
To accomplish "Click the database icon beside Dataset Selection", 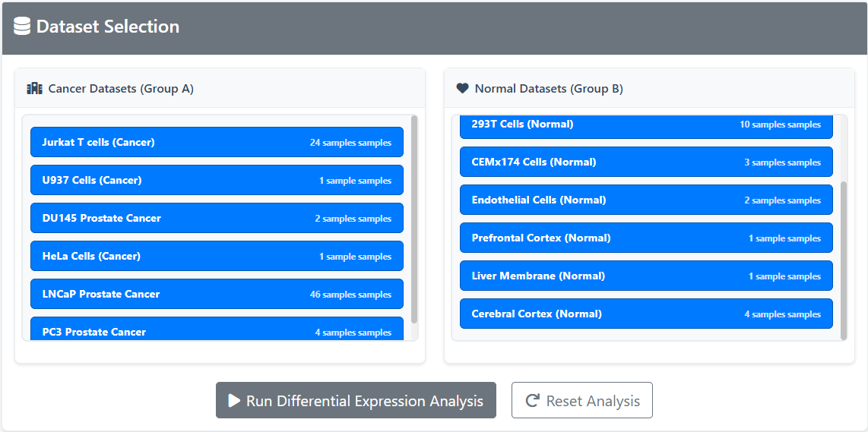I will pos(22,27).
